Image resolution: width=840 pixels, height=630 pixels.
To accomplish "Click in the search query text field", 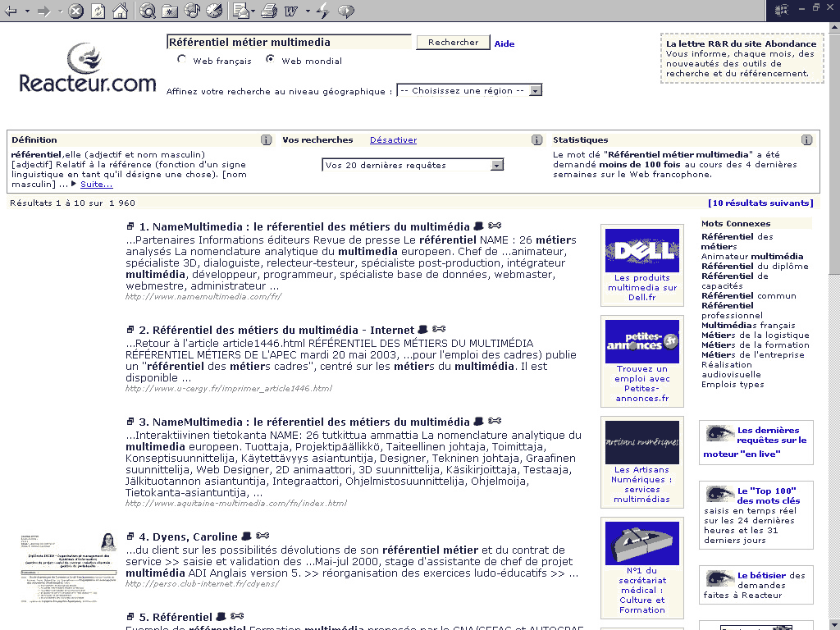I will pos(289,42).
